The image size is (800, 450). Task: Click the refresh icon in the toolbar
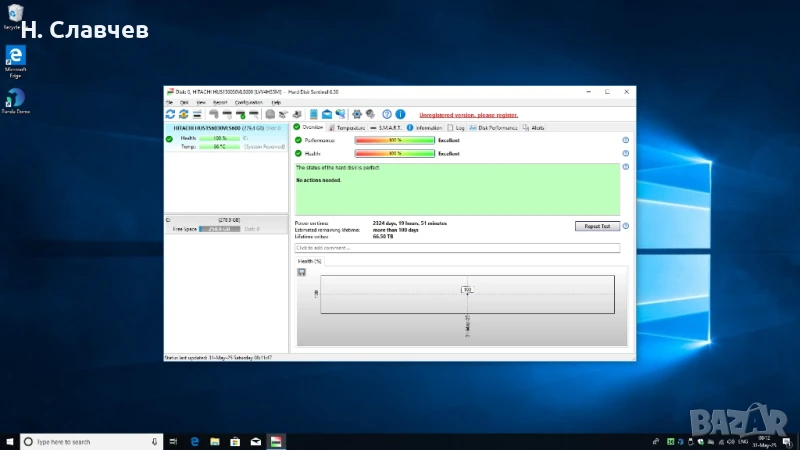(x=170, y=115)
